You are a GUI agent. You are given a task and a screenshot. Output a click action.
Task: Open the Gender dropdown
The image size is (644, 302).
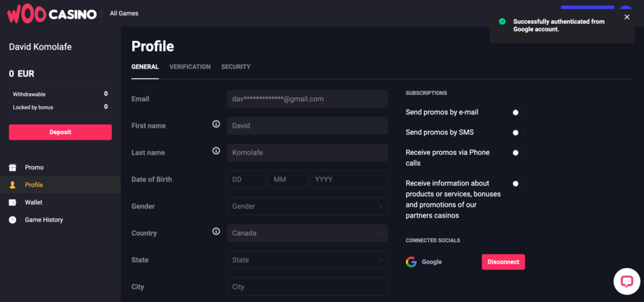pyautogui.click(x=307, y=206)
